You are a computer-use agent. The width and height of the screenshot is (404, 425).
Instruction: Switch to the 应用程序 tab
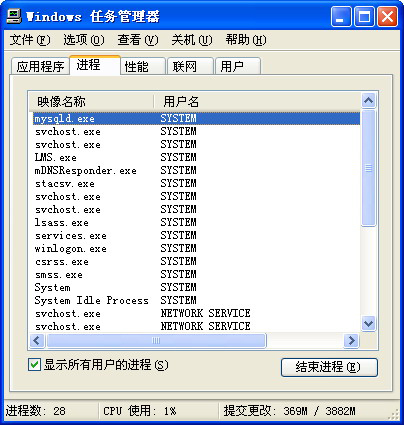pos(40,66)
